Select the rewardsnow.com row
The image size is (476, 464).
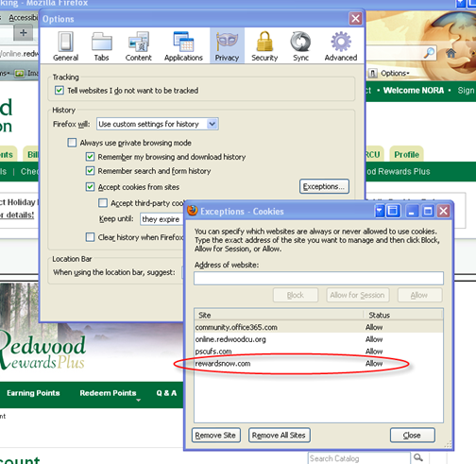(x=318, y=364)
